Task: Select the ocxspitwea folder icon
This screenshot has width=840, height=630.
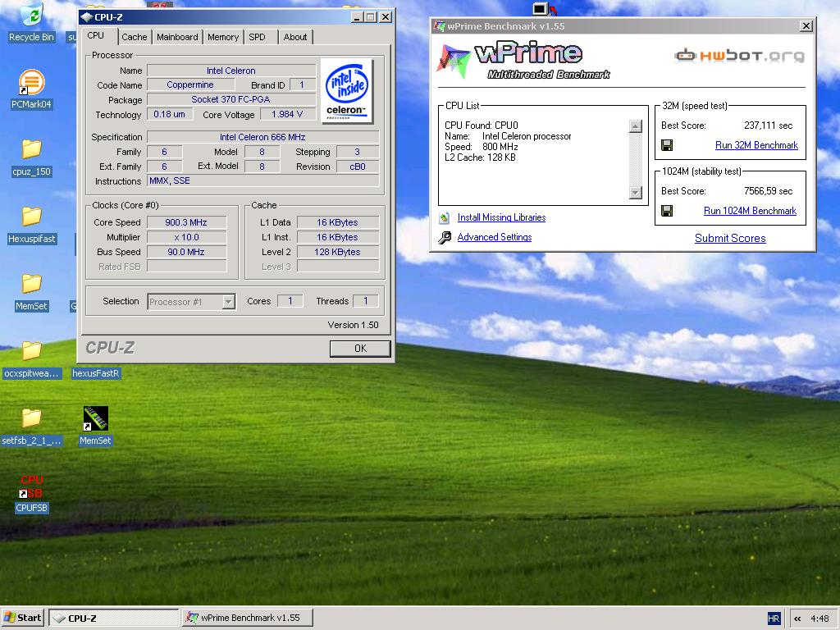Action: click(x=32, y=350)
